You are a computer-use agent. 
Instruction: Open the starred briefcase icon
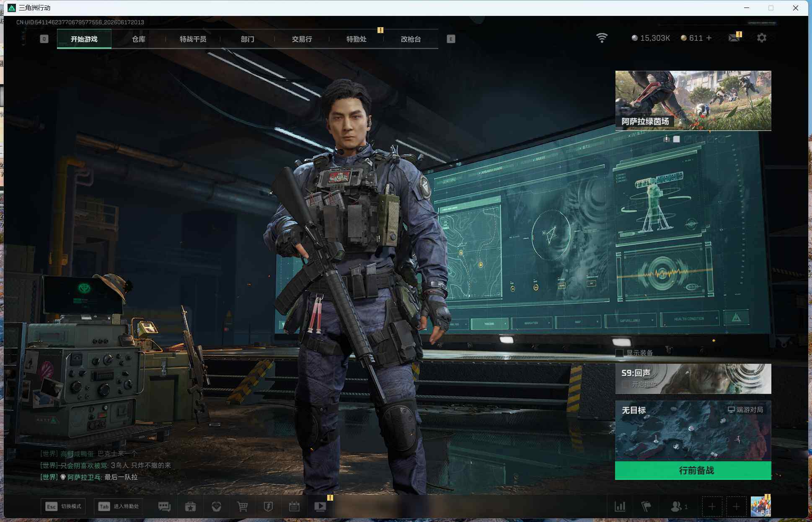(191, 507)
